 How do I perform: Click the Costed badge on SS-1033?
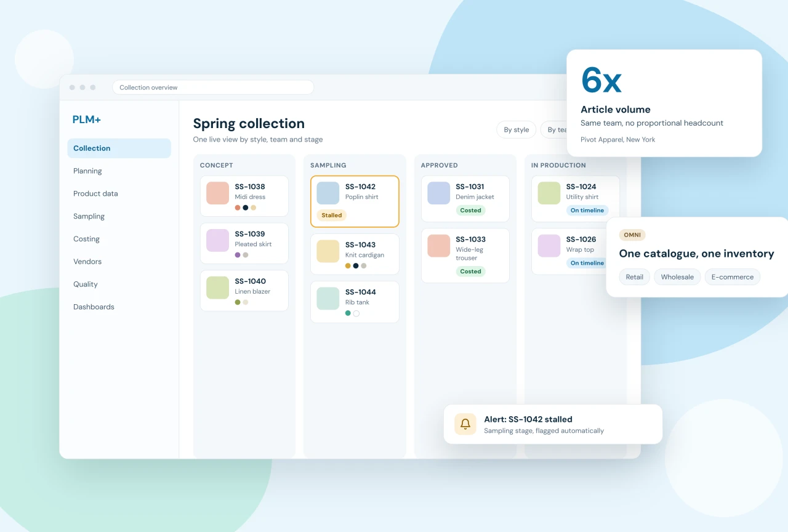[x=471, y=272]
